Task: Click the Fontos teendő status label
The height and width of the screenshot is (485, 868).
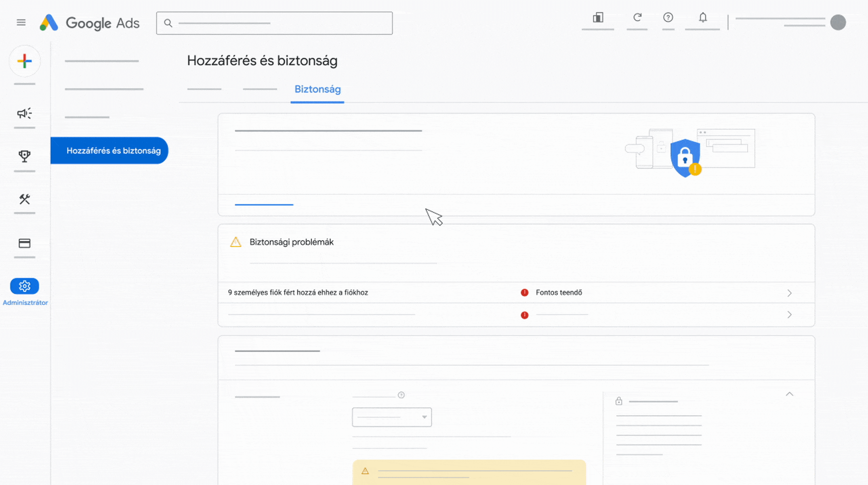Action: tap(559, 293)
